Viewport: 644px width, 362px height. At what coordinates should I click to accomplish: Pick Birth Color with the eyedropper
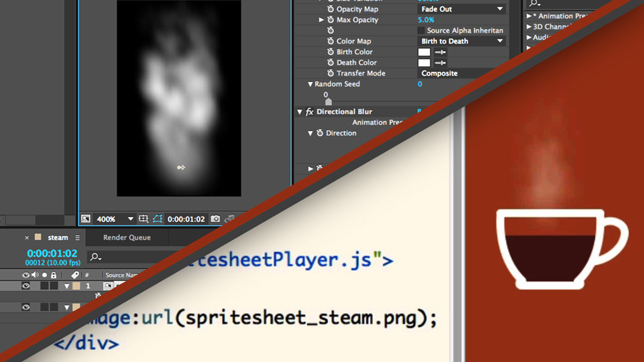click(x=440, y=52)
